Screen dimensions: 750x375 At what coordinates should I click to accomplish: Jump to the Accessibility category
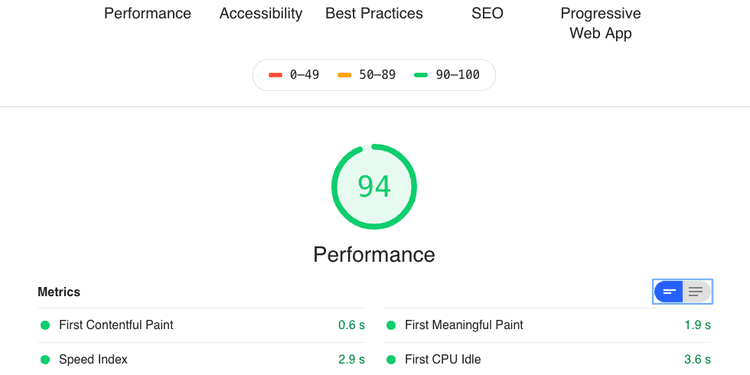[261, 13]
